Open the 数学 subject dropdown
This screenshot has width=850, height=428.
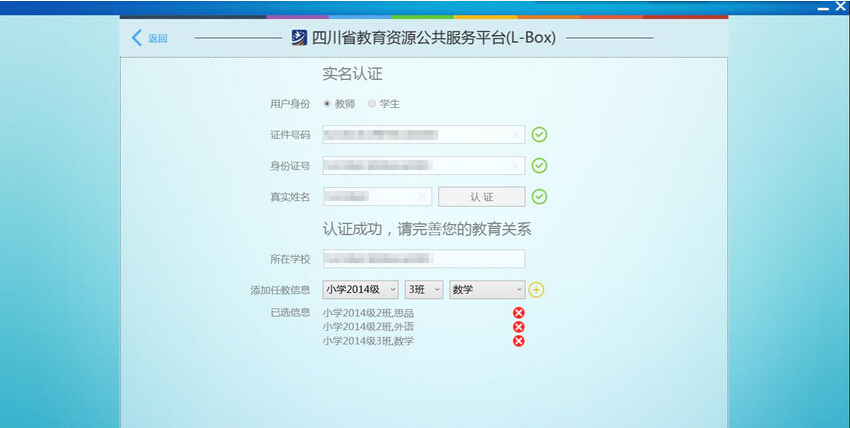[x=487, y=290]
